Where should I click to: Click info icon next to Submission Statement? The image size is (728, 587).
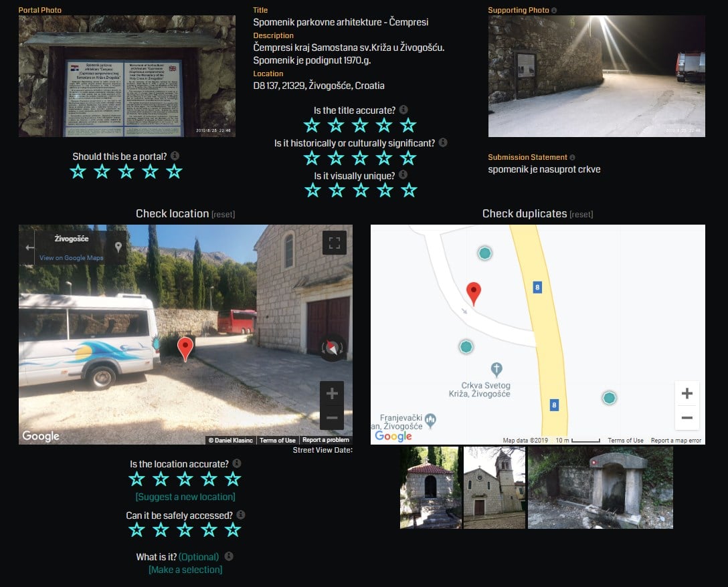click(x=572, y=157)
